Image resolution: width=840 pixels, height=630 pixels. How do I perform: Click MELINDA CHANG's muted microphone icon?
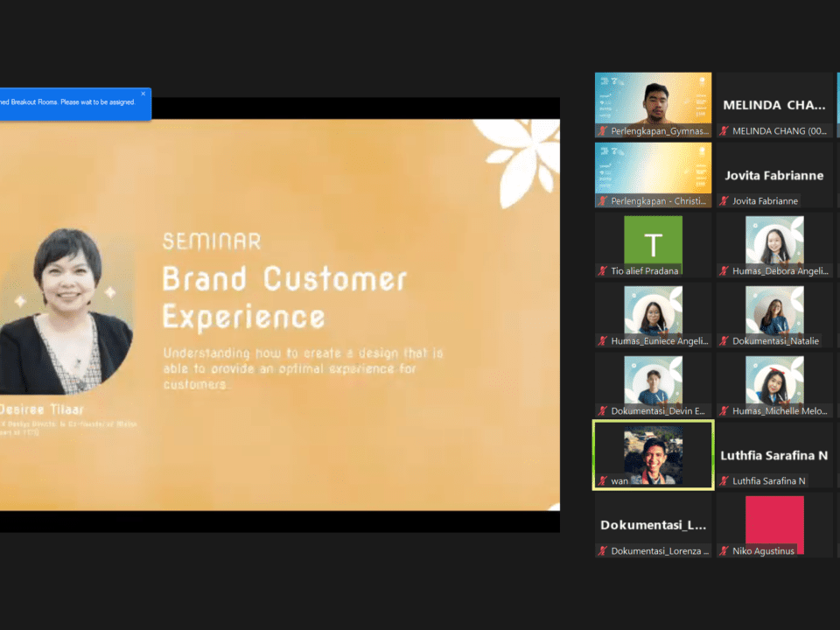tap(724, 131)
